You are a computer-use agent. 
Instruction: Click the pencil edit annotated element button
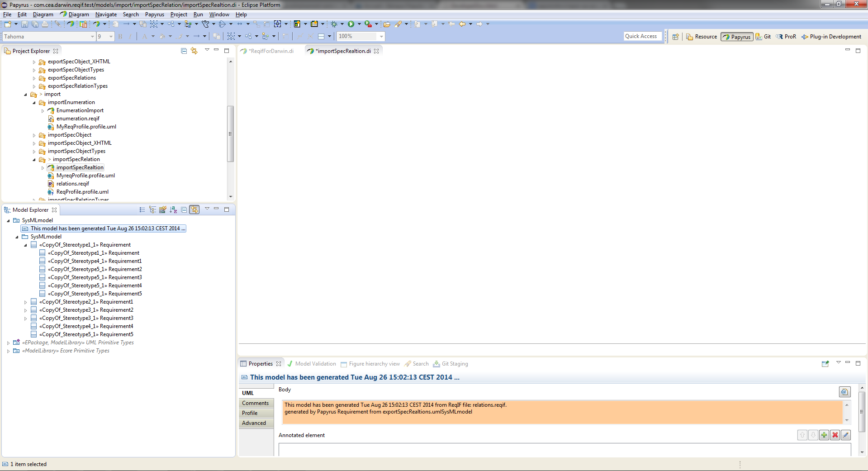(x=846, y=435)
